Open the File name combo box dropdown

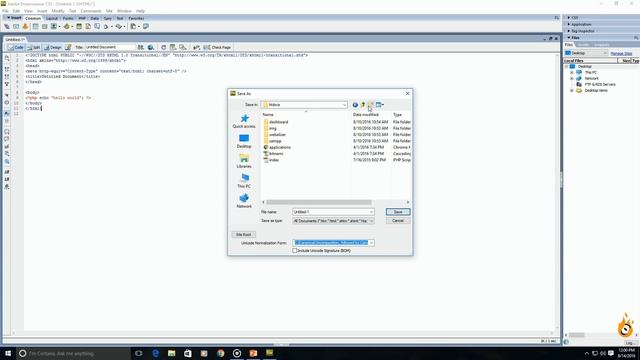371,212
